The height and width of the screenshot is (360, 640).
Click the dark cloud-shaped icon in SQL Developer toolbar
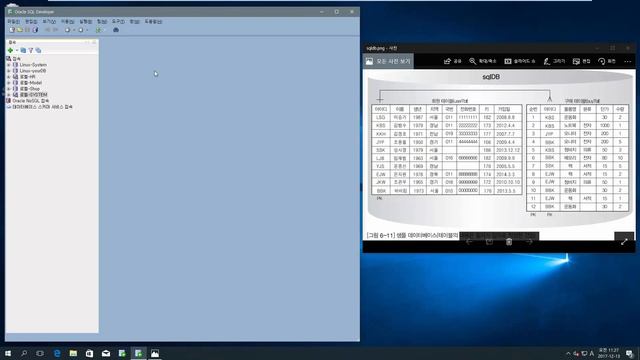click(116, 30)
